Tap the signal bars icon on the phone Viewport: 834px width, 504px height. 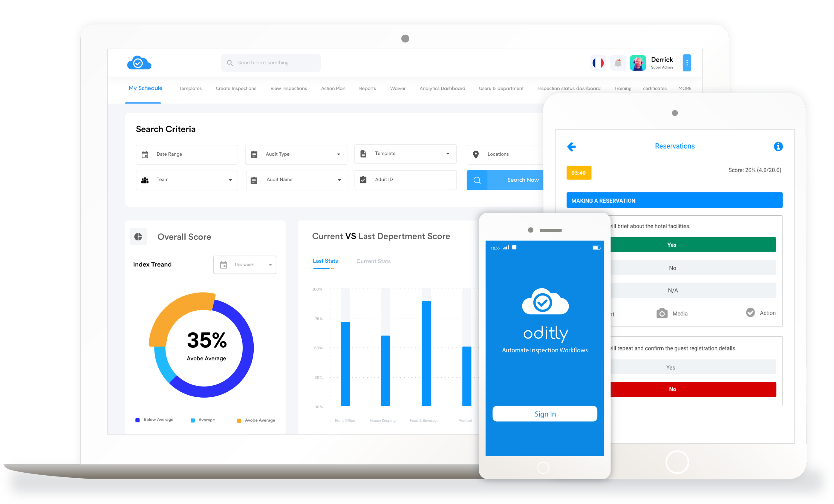click(x=506, y=248)
